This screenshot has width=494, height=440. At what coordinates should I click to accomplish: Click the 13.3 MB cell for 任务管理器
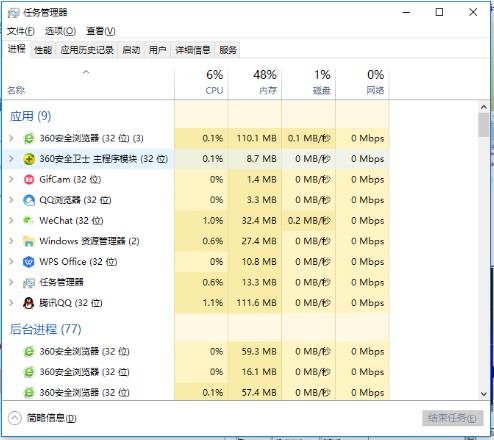click(x=255, y=283)
